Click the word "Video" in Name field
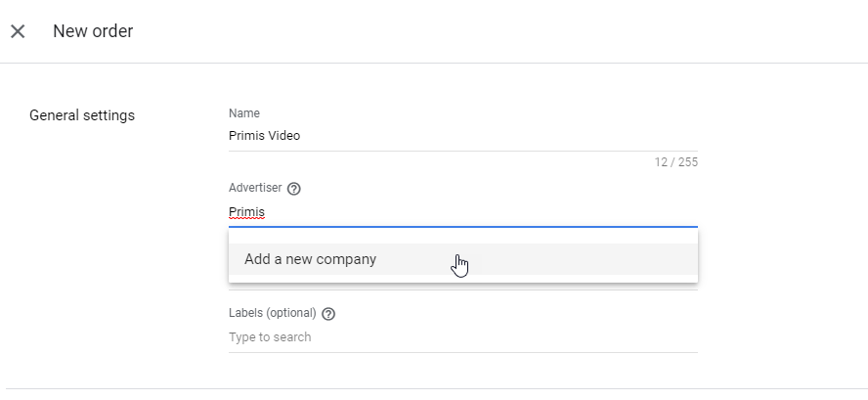This screenshot has width=868, height=400. 284,136
